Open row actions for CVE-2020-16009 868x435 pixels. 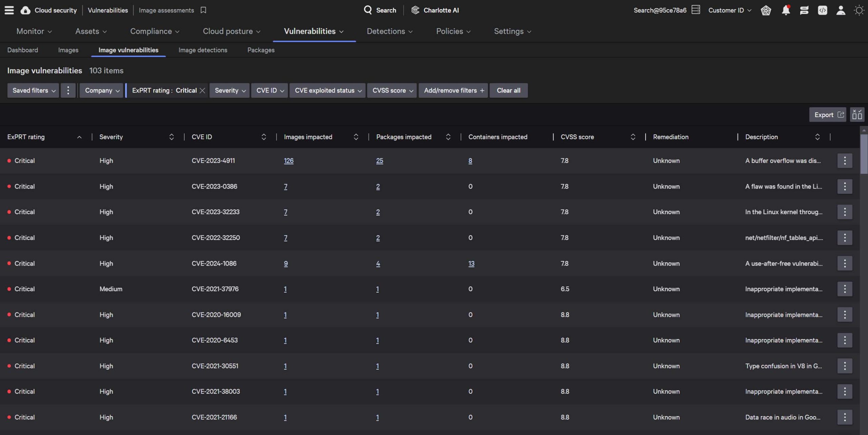point(845,315)
